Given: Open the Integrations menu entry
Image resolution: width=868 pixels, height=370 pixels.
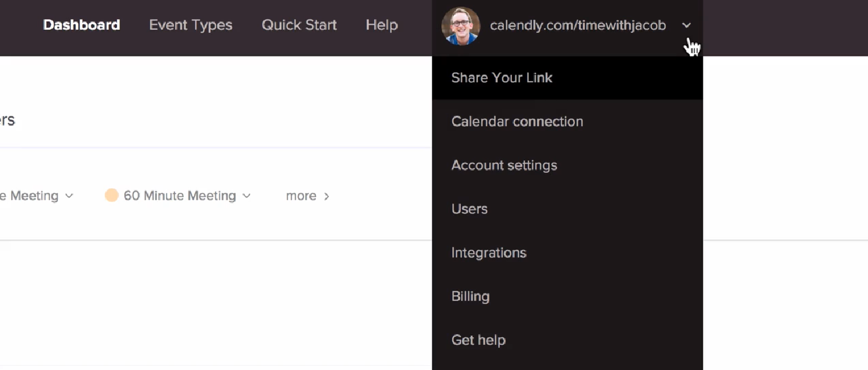Looking at the screenshot, I should (568, 253).
